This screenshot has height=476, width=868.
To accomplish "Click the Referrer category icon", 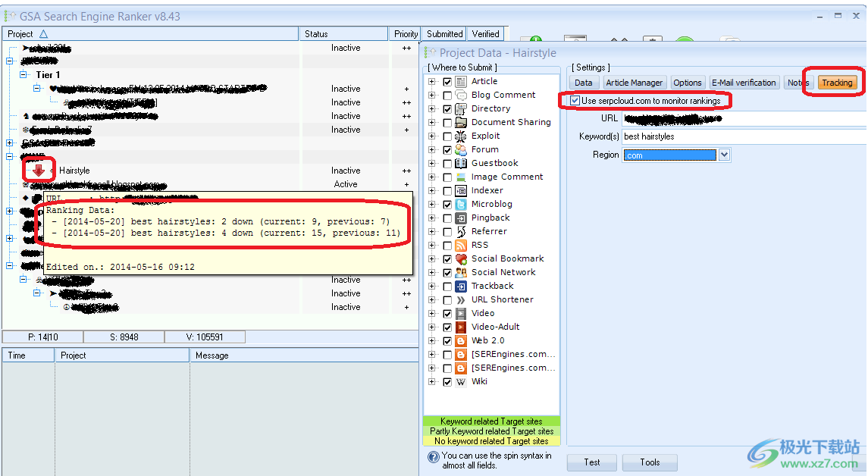I will point(461,232).
